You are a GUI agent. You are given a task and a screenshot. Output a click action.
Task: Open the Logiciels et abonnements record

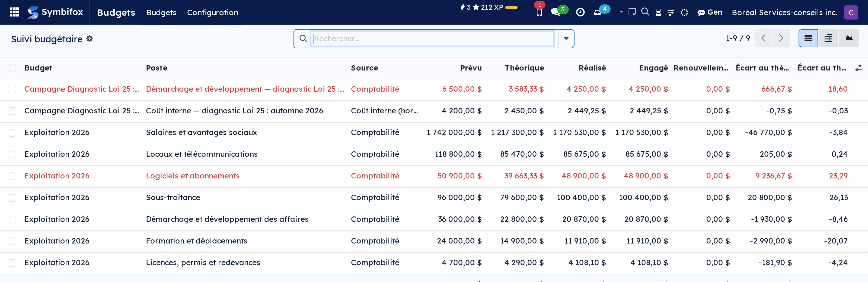click(x=192, y=176)
